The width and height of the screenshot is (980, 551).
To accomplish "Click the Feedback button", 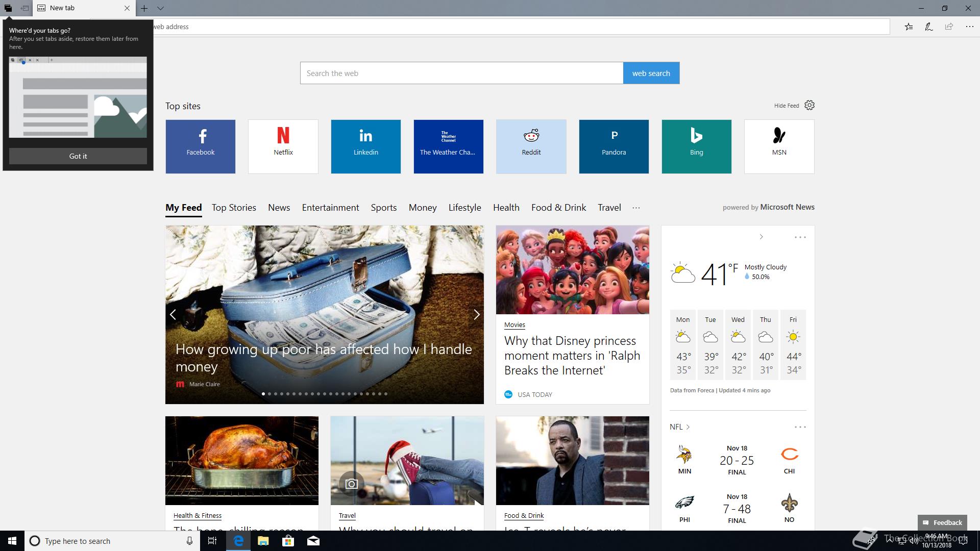I will tap(942, 522).
